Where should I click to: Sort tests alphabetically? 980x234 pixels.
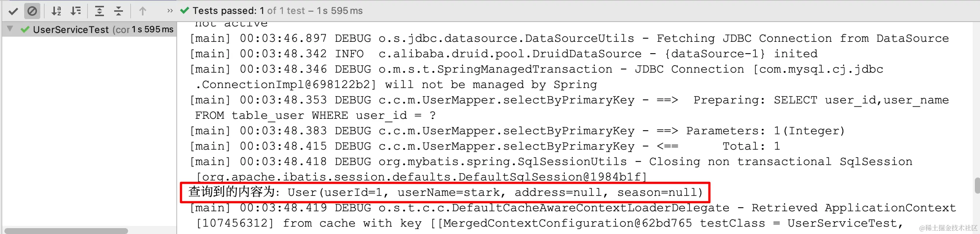pos(56,11)
